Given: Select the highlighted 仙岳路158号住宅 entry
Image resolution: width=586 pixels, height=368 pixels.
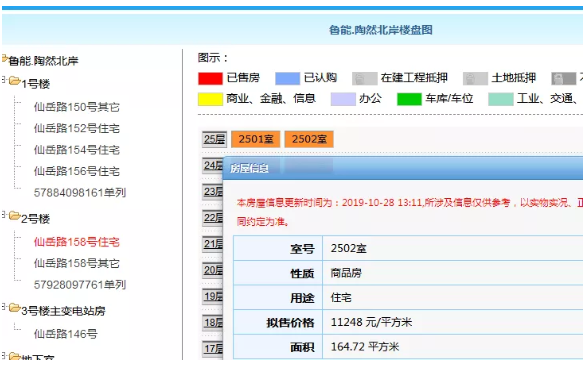Looking at the screenshot, I should click(77, 242).
